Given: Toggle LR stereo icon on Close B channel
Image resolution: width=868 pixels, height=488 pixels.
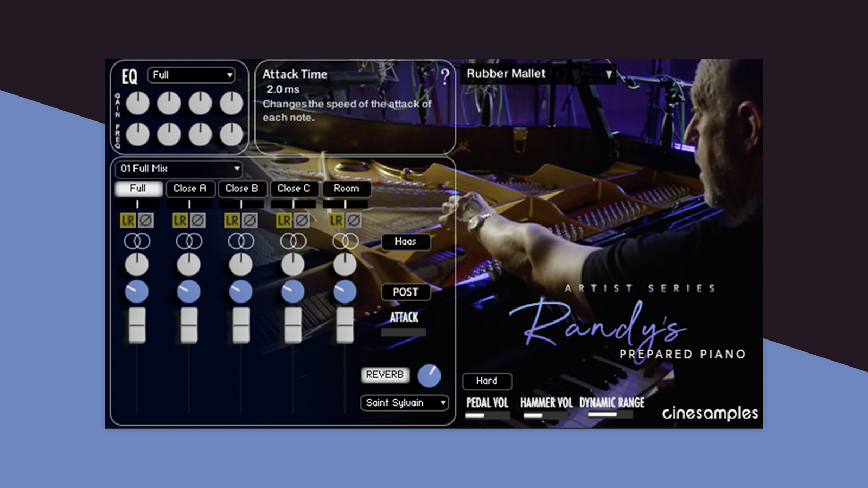Looking at the screenshot, I should tap(232, 220).
